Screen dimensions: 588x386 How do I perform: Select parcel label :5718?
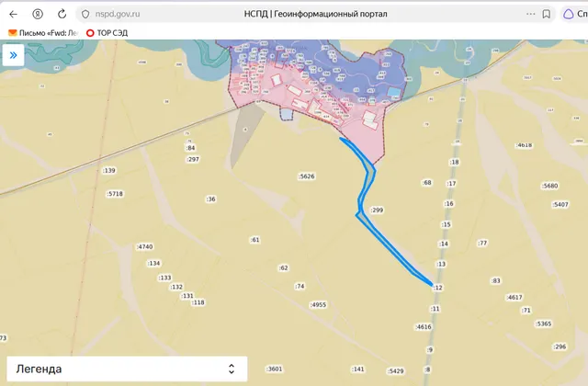pos(115,194)
